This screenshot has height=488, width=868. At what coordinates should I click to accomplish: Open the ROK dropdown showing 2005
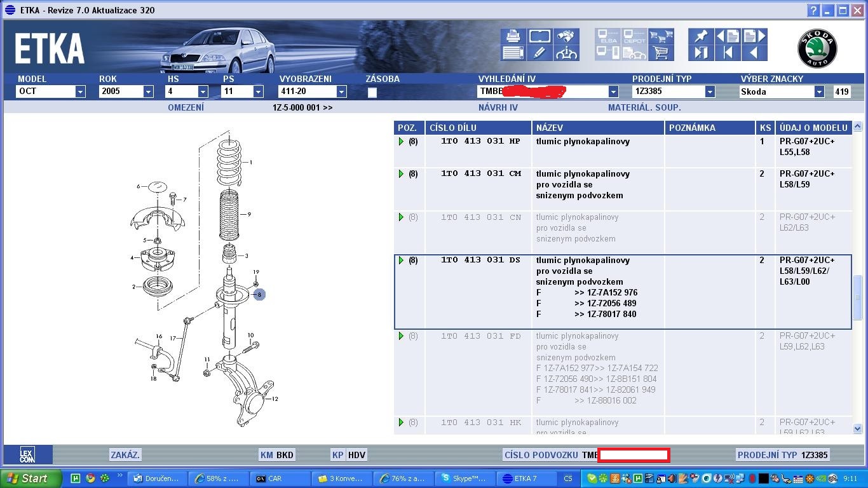point(148,91)
